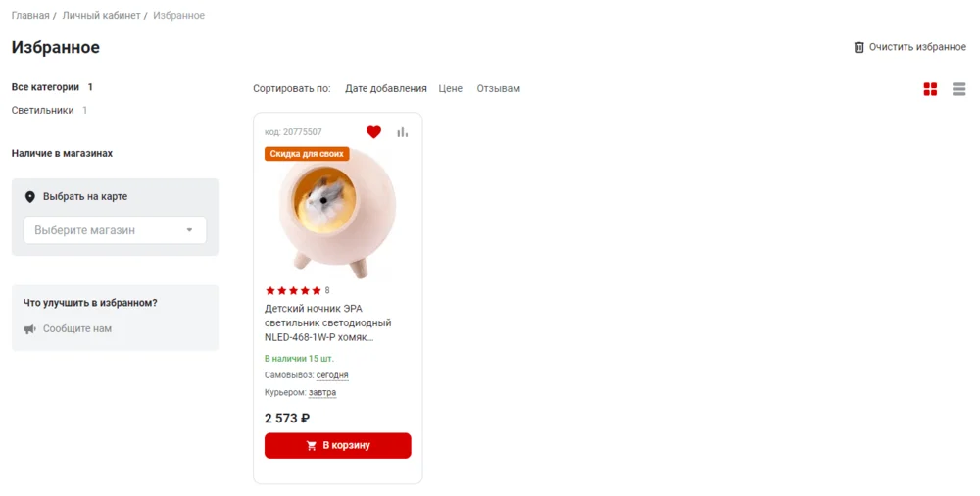Open pickup date сегодня link
Screen dimensions: 980x496
point(332,375)
